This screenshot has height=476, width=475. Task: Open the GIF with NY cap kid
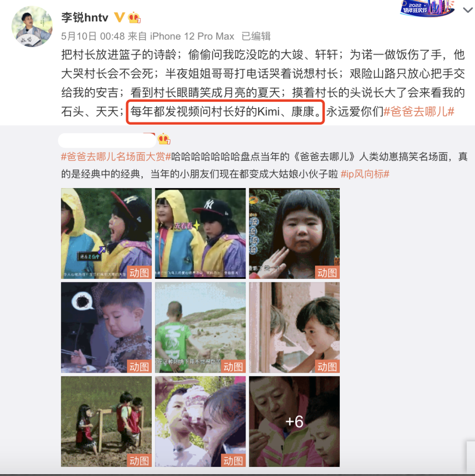pos(200,233)
